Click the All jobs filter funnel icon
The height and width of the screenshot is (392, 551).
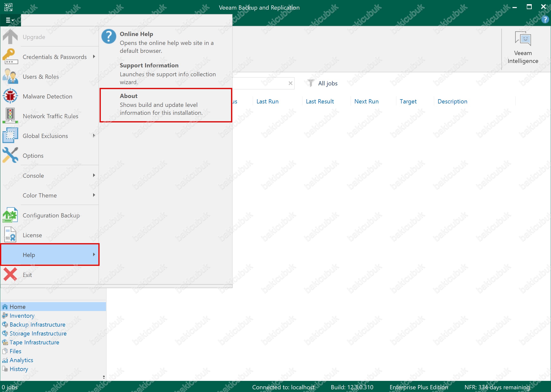311,83
